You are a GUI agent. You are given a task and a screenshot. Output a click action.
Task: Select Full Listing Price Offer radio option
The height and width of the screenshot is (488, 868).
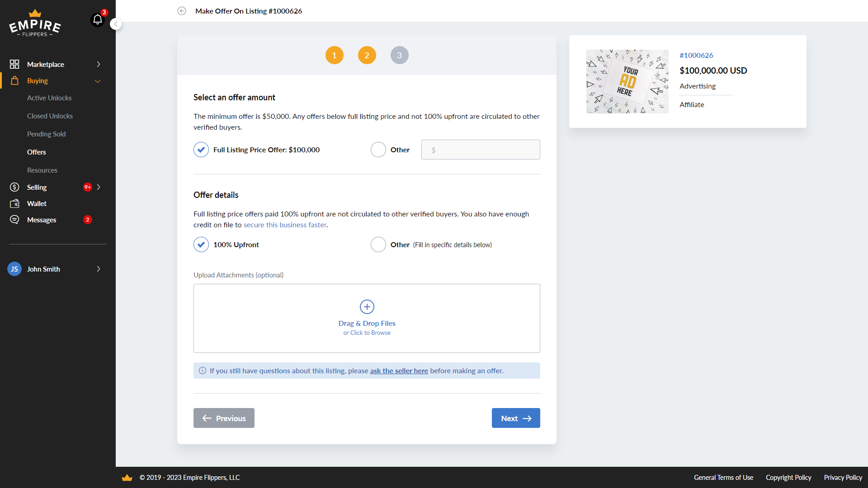click(201, 150)
